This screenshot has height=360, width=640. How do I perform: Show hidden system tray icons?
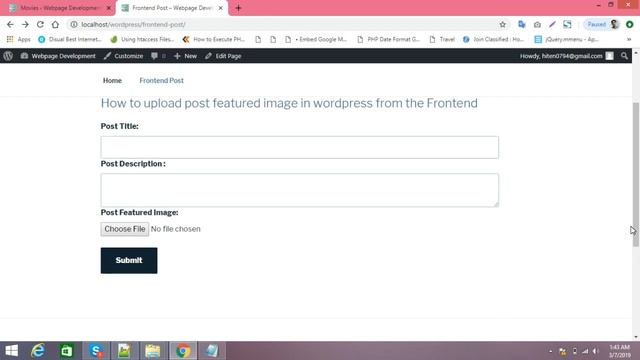point(551,351)
